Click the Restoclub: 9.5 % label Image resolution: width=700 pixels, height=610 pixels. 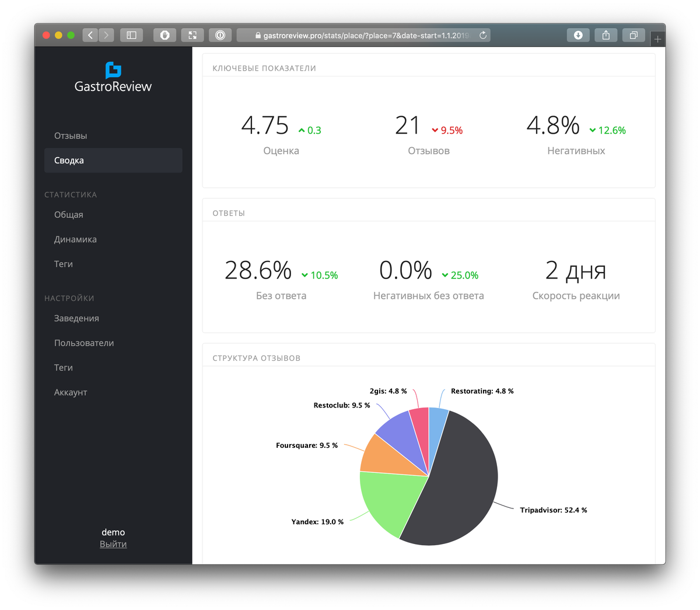pos(342,405)
